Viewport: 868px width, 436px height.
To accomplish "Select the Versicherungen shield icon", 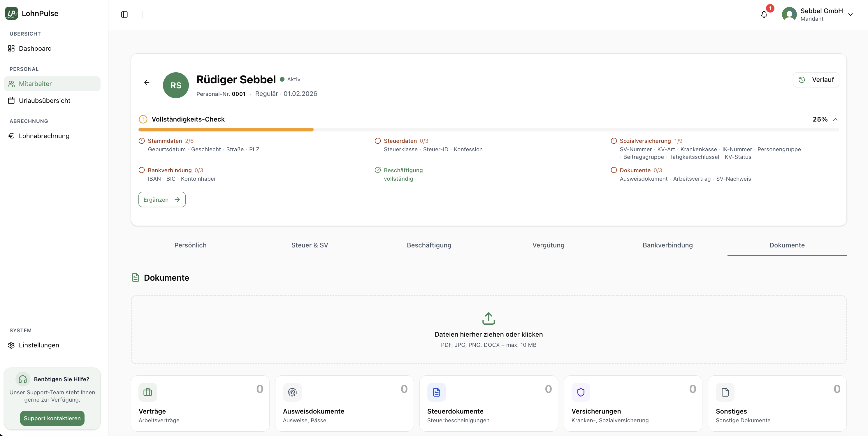I will point(581,392).
